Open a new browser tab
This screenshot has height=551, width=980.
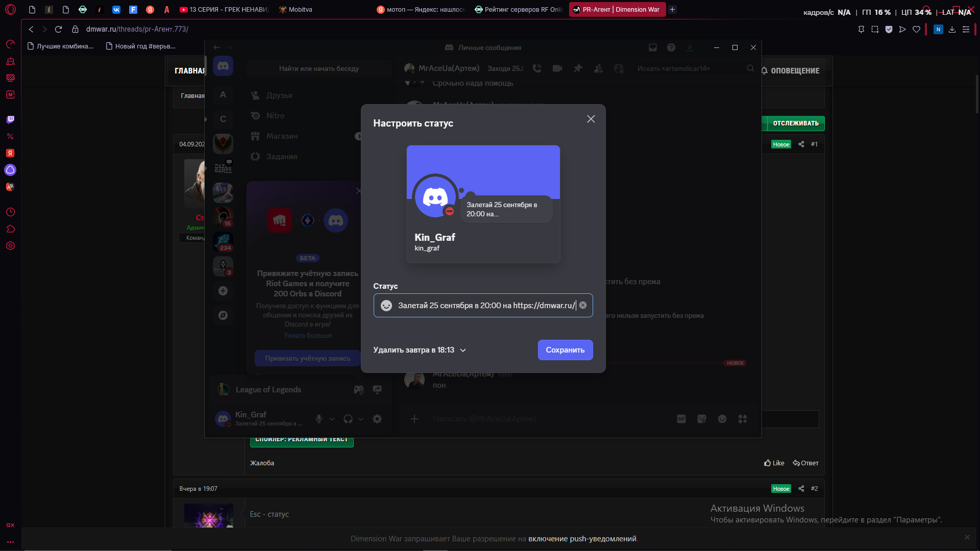pyautogui.click(x=673, y=9)
